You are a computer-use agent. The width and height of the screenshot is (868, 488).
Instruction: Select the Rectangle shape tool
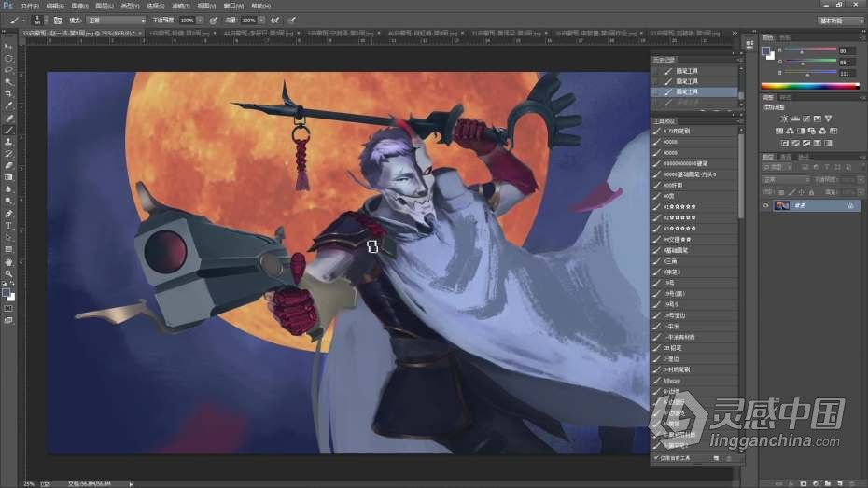[8, 249]
